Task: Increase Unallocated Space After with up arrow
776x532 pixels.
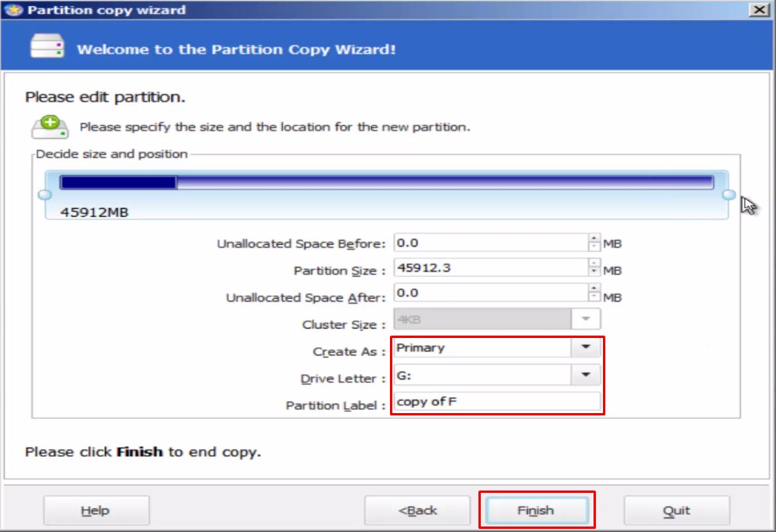Action: tap(594, 288)
